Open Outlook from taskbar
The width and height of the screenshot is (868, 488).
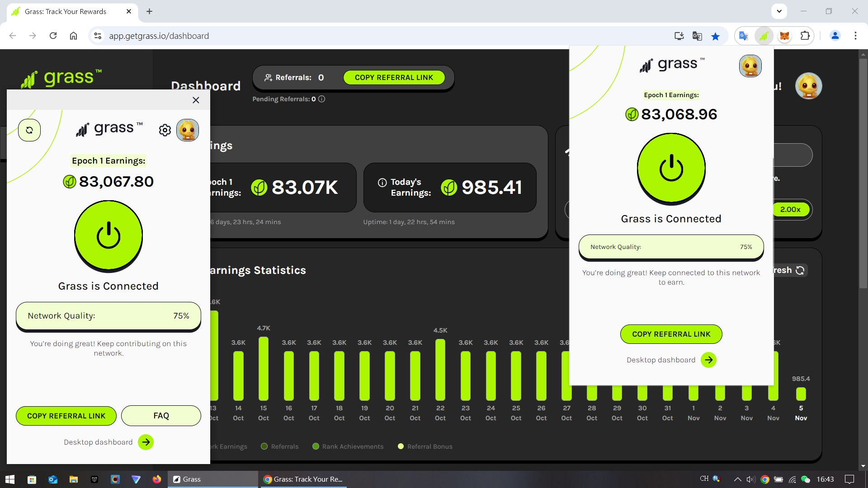coord(52,479)
